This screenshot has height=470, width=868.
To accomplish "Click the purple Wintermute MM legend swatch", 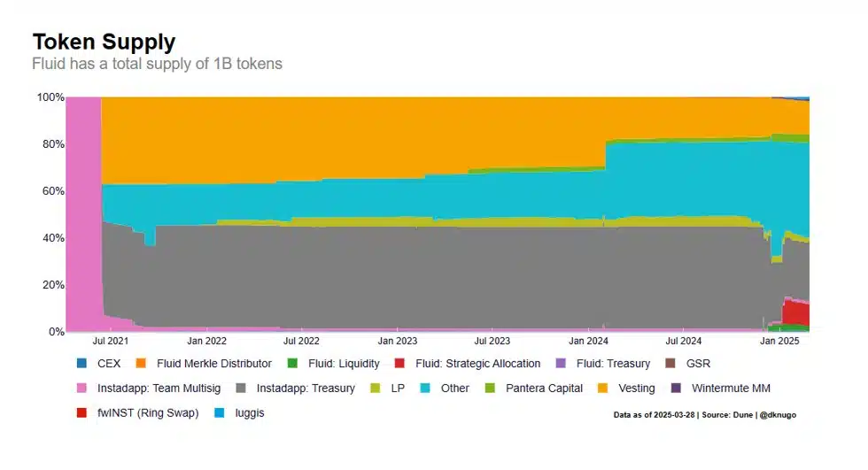I will (677, 388).
